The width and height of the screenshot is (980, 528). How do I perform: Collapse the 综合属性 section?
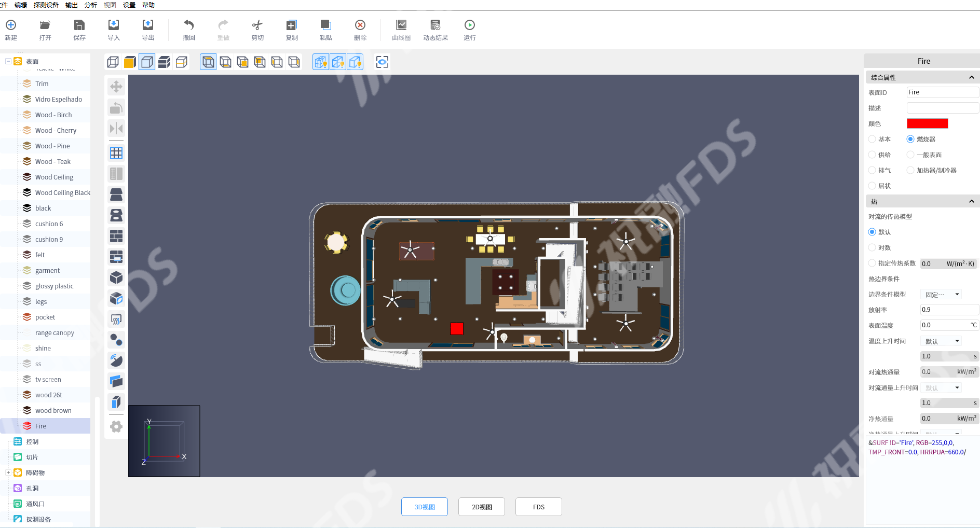tap(971, 77)
